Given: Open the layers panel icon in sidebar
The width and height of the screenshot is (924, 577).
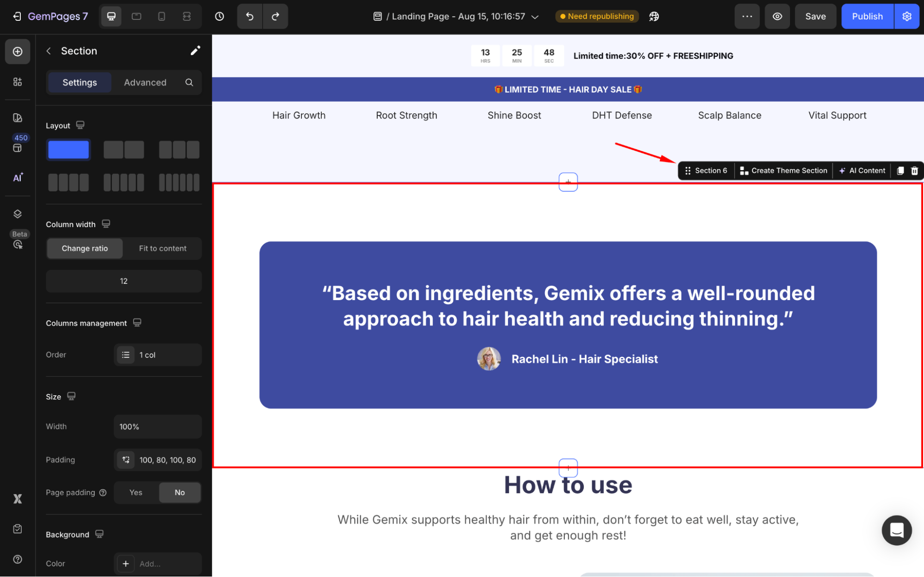Looking at the screenshot, I should [18, 214].
